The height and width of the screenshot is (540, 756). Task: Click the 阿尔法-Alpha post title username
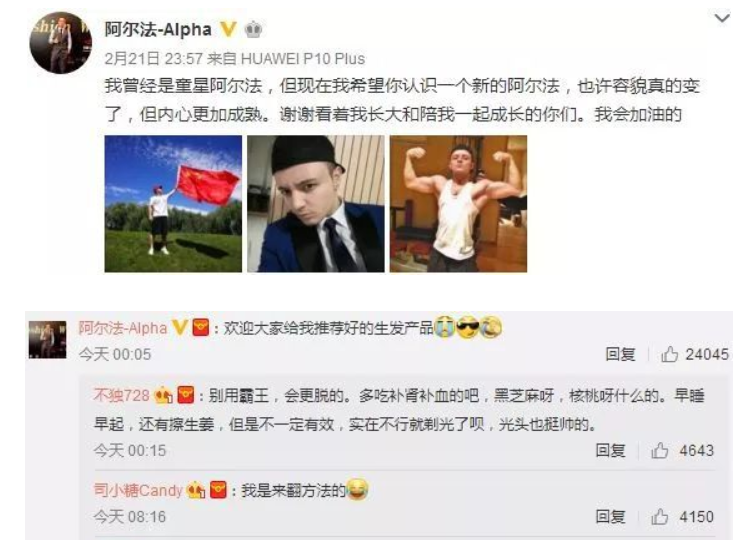coord(158,30)
